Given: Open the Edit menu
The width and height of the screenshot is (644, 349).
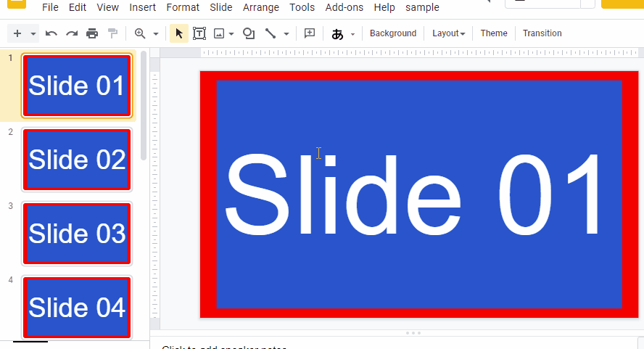Looking at the screenshot, I should [77, 7].
